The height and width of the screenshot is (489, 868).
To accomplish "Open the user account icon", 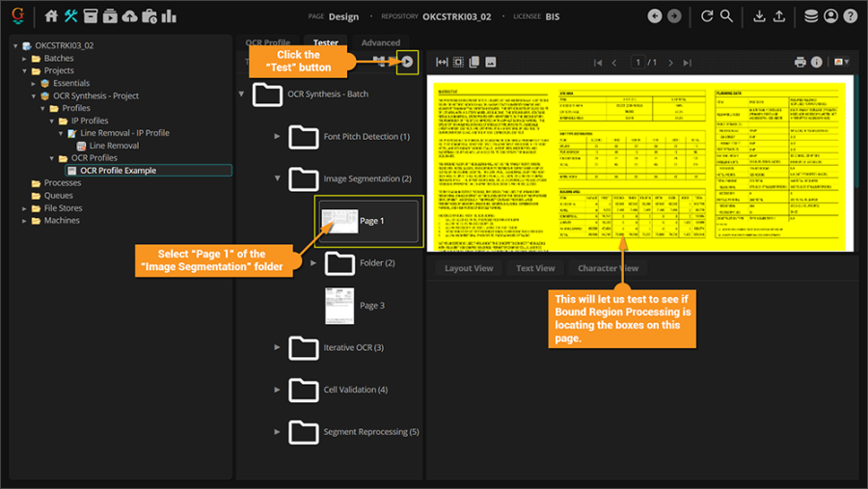I will [x=831, y=16].
